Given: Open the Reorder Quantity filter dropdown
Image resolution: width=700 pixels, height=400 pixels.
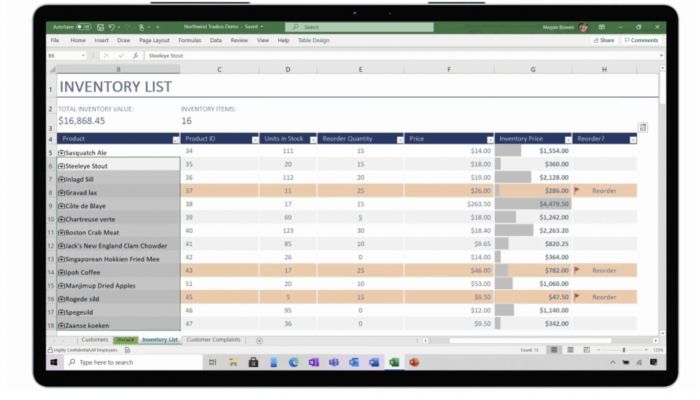Looking at the screenshot, I should (x=400, y=140).
